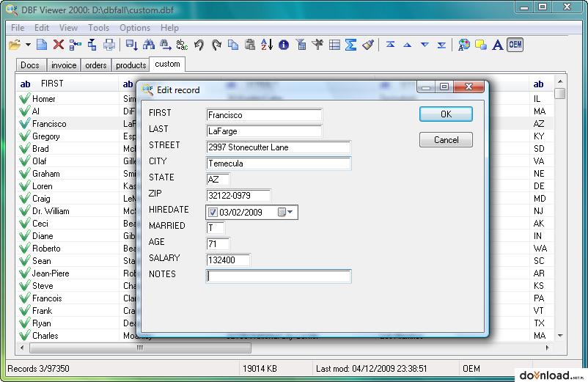Click the FIRST column header
Image resolution: width=588 pixels, height=382 pixels.
(x=67, y=84)
